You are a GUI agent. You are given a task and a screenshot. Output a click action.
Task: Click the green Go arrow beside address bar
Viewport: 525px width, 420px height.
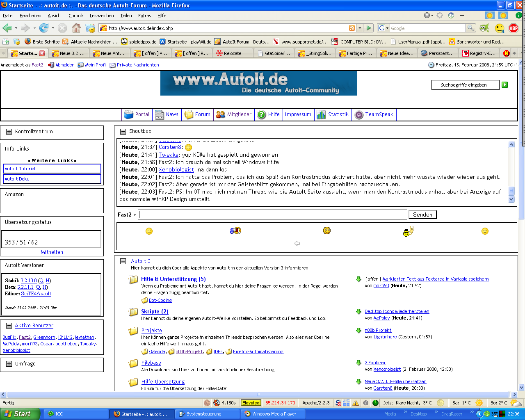pos(369,28)
